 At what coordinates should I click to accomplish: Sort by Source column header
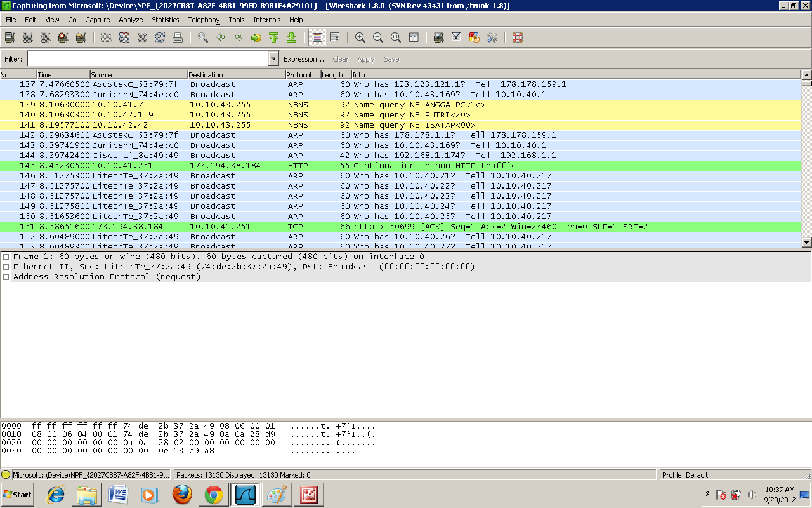139,75
